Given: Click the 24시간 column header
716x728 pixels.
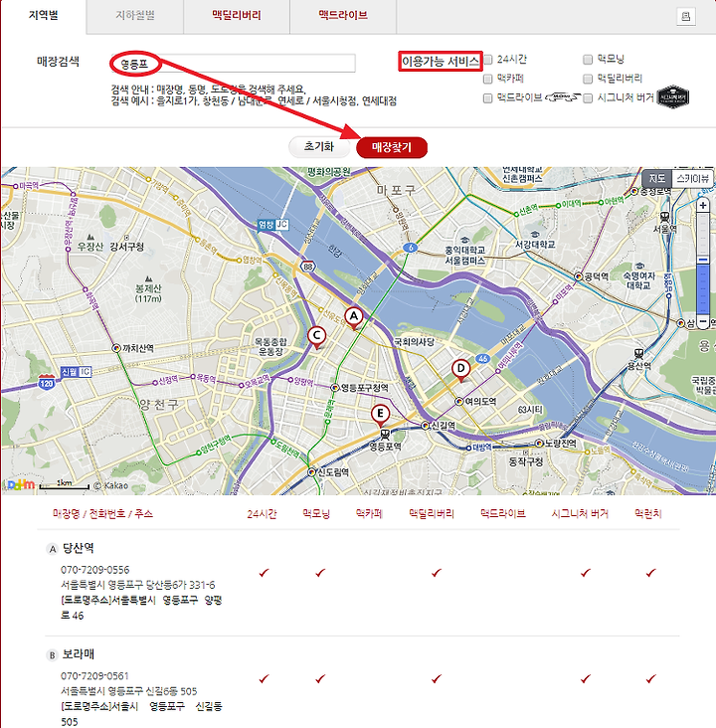Looking at the screenshot, I should [262, 514].
